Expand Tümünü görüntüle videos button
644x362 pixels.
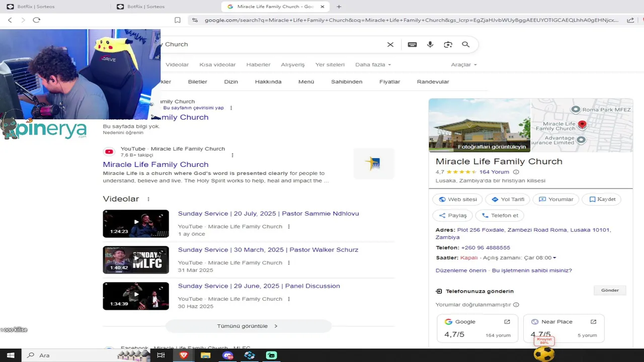(x=248, y=326)
